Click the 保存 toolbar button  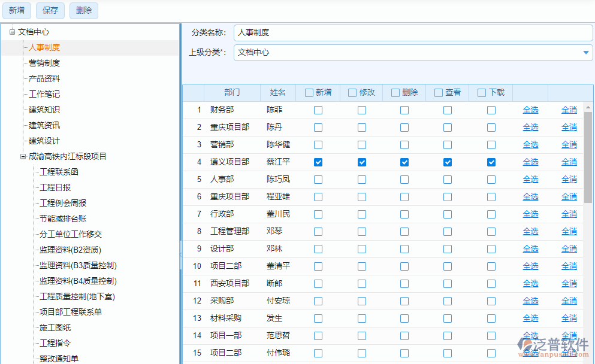pos(50,10)
